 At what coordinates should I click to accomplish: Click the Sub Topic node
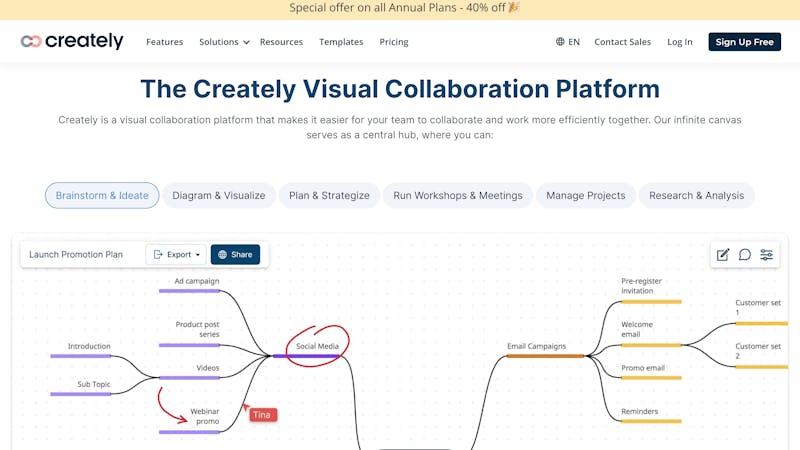[x=93, y=384]
